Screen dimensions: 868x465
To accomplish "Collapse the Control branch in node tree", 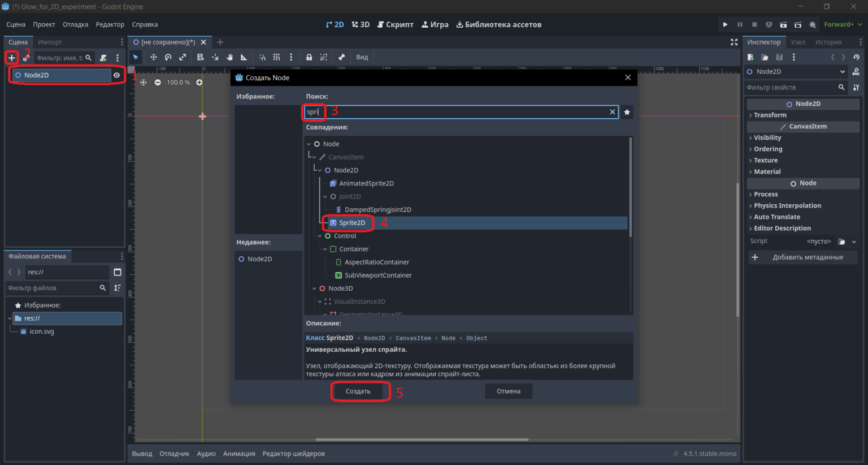I will click(x=320, y=236).
